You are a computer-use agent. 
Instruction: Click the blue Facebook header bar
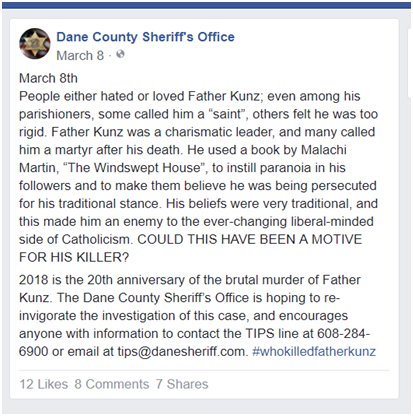click(x=206, y=5)
